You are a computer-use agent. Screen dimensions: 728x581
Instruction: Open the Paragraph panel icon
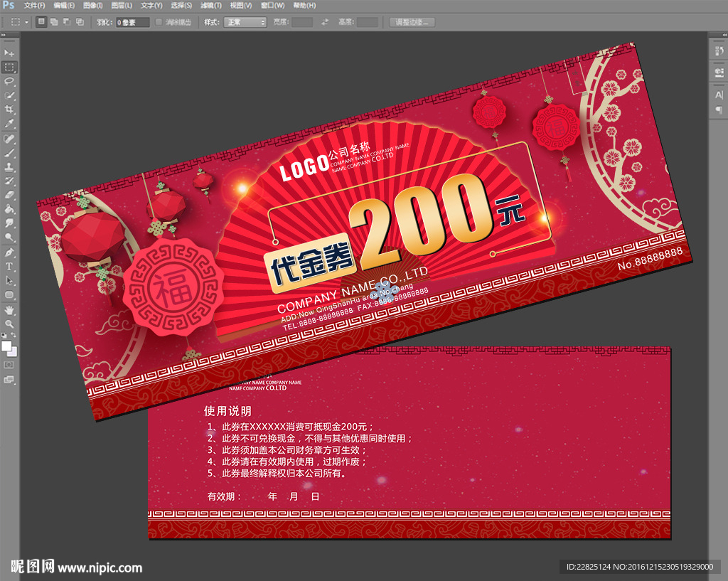point(719,110)
